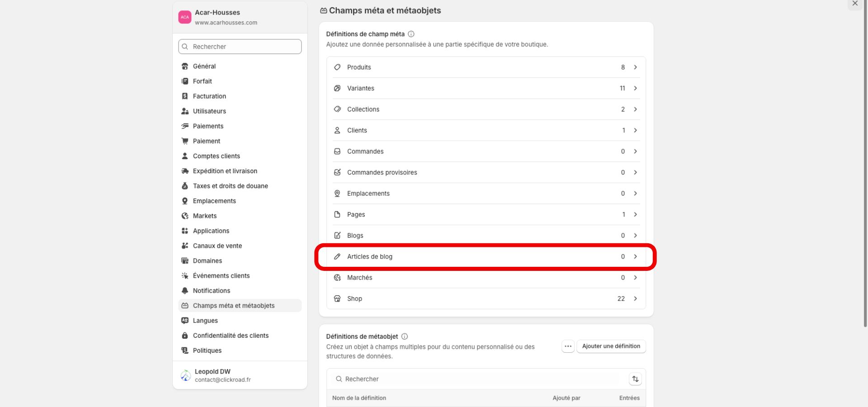Screen dimensions: 868x407
Task: Click the info icon beside Définitions de métaobjet
Action: [405, 336]
